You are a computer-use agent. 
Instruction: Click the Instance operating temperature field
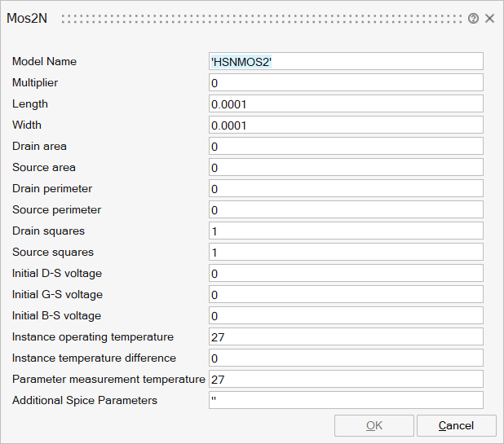coord(346,336)
